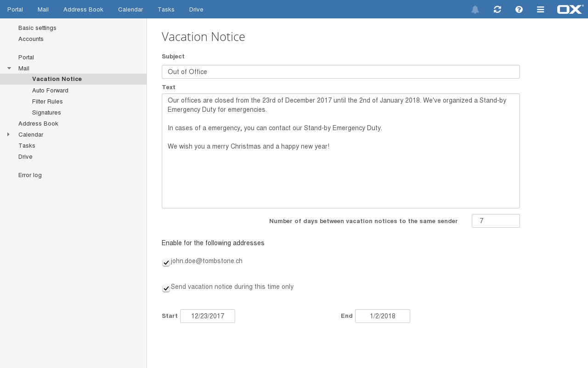The height and width of the screenshot is (368, 588).
Task: Open the hamburger menu icon
Action: tap(541, 10)
